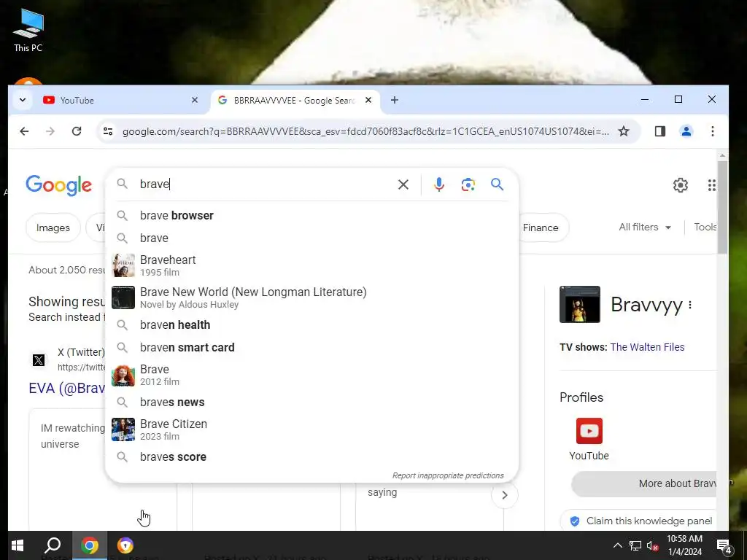This screenshot has height=560, width=747.
Task: Click the Bravvyy knowledge panel thumbnail
Action: 580,304
